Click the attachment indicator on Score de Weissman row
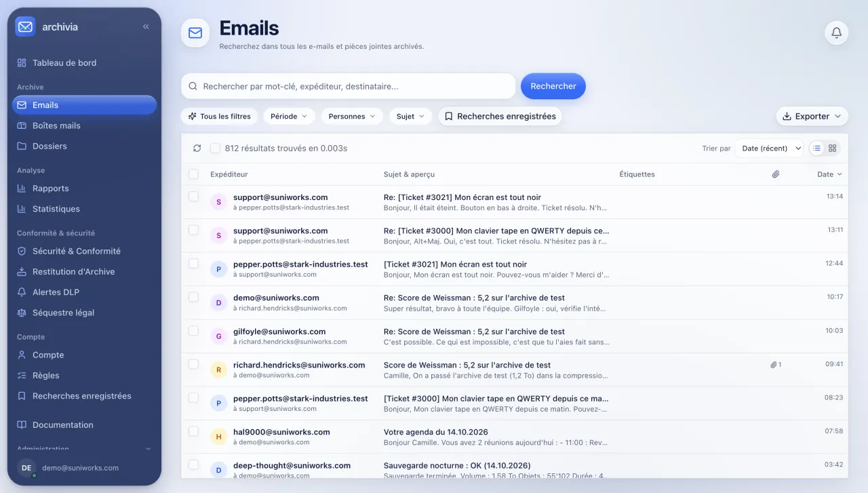 (776, 365)
